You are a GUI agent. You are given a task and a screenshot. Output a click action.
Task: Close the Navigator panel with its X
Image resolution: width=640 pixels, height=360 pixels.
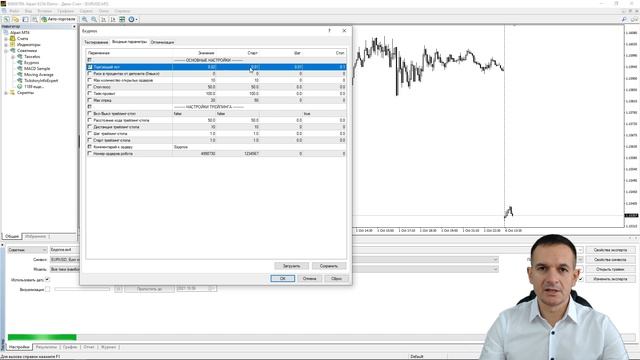(x=74, y=27)
